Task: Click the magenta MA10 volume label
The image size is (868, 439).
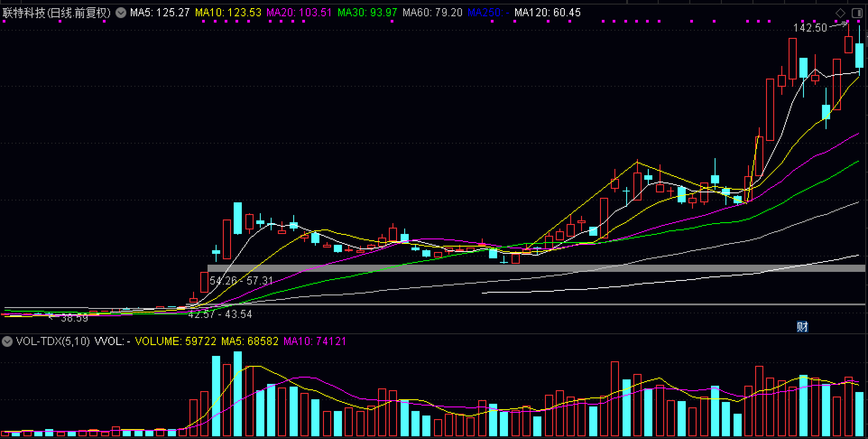Action: (x=314, y=341)
